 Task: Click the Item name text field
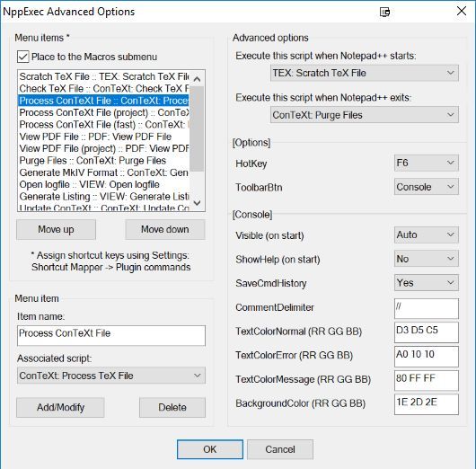point(111,336)
